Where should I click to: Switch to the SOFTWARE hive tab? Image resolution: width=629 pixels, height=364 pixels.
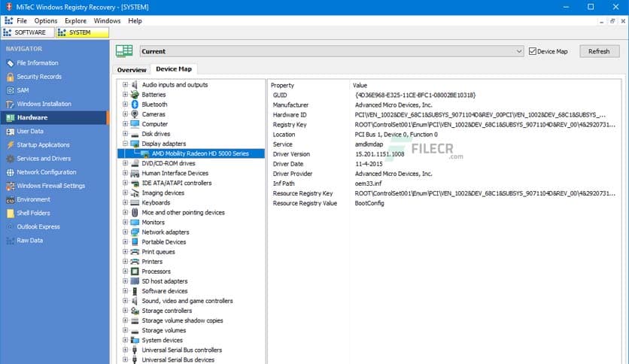point(27,32)
